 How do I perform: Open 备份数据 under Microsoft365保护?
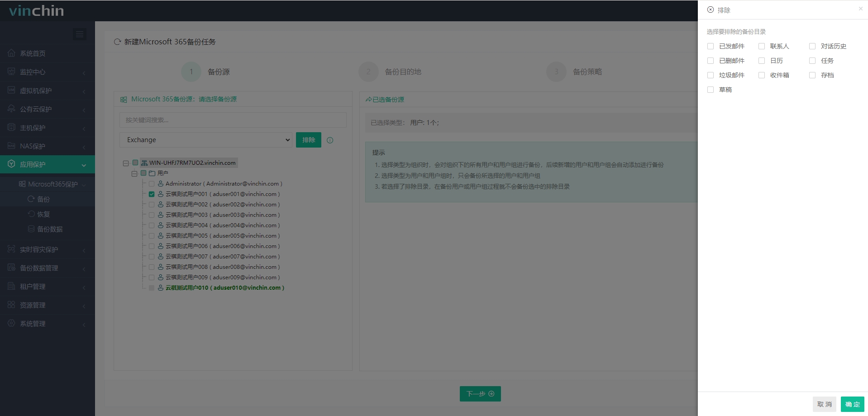tap(48, 229)
